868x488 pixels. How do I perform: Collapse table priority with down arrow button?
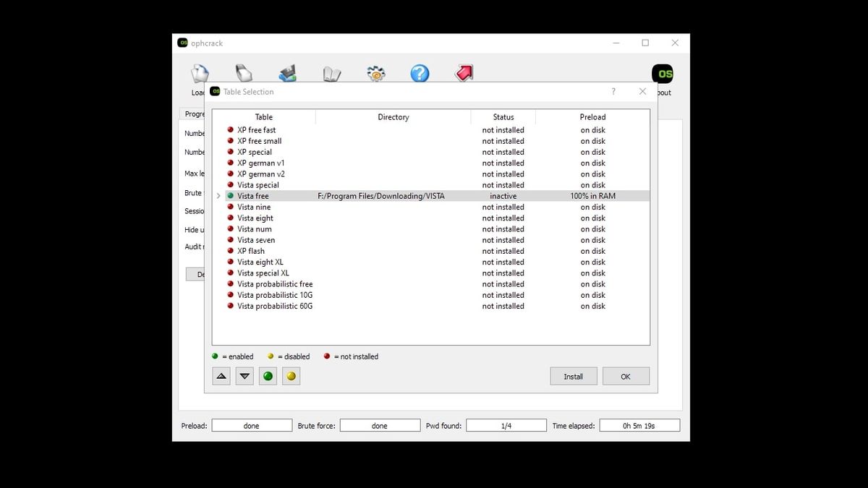(x=244, y=375)
